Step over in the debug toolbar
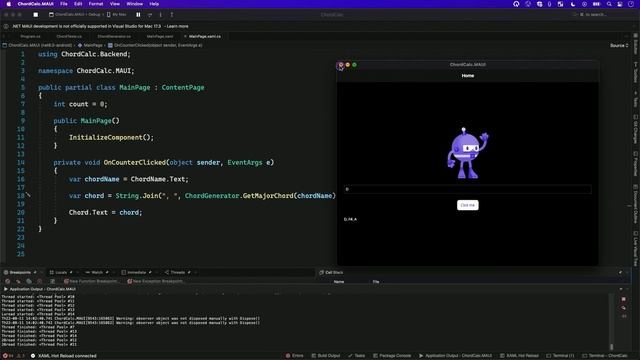640x360 pixels. pyautogui.click(x=150, y=15)
